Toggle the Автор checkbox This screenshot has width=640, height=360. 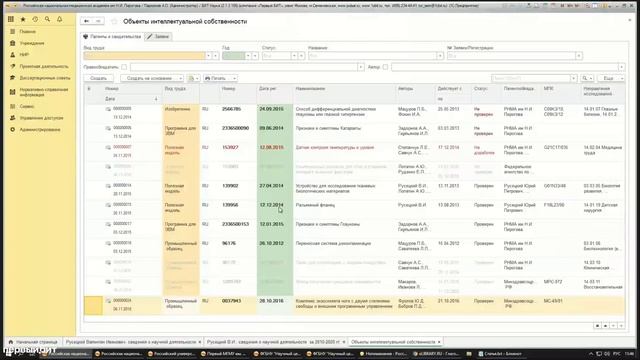click(385, 67)
